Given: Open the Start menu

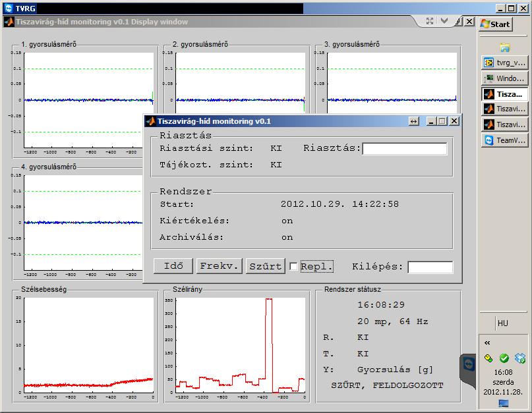Looking at the screenshot, I should pyautogui.click(x=495, y=24).
